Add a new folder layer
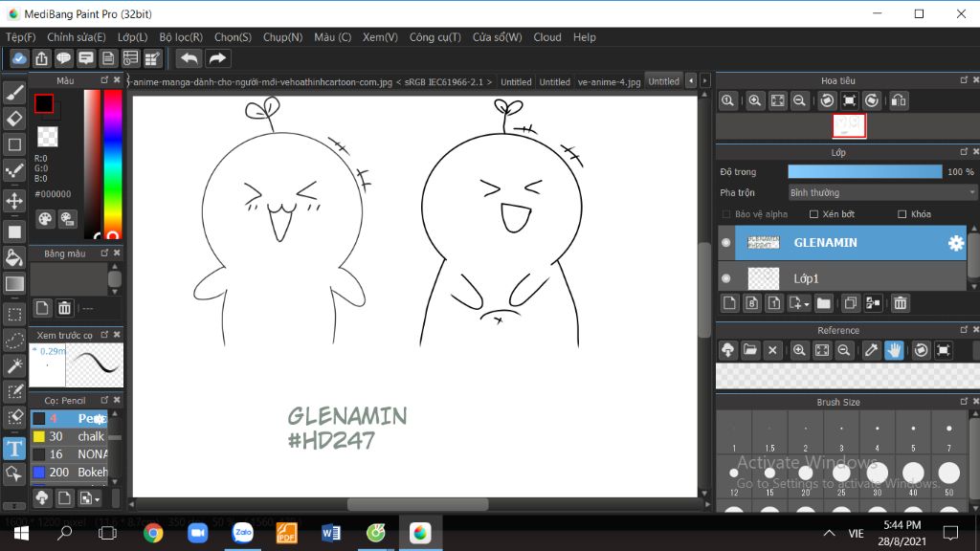 [x=823, y=303]
